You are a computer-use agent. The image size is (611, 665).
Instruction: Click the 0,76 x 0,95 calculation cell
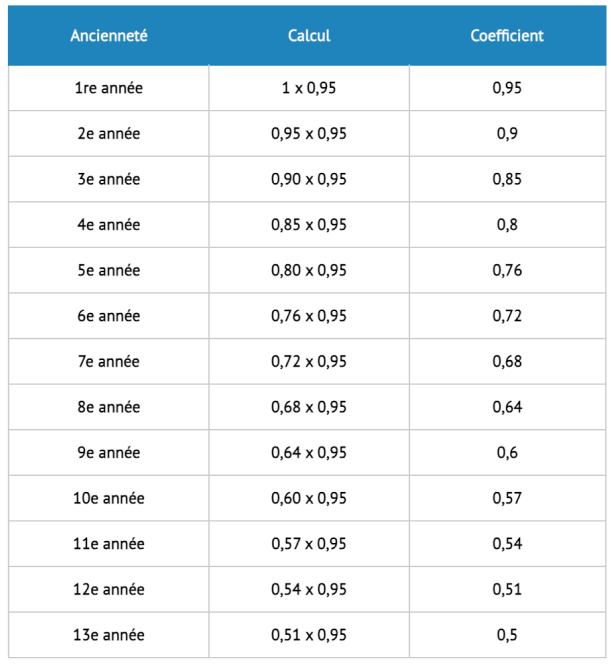[x=309, y=316]
